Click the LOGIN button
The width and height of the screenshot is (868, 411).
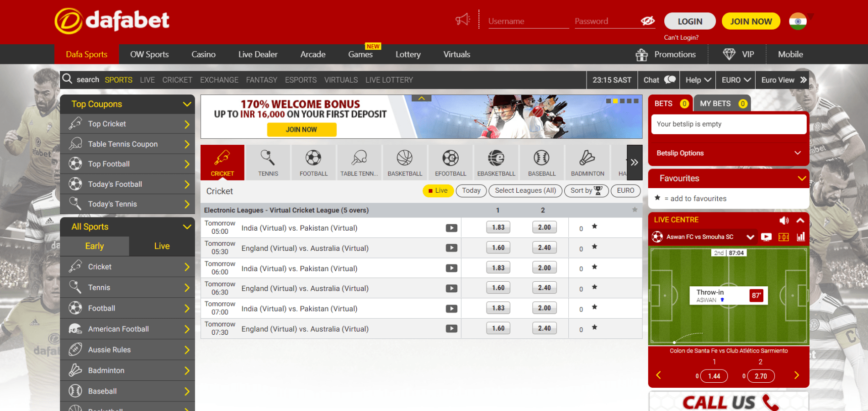click(x=690, y=21)
